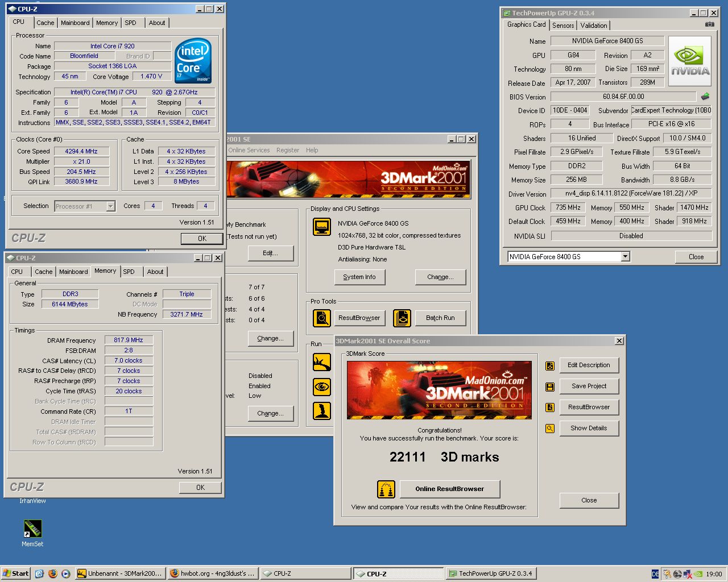
Task: Click the Online ResultBrowser button
Action: 450,489
